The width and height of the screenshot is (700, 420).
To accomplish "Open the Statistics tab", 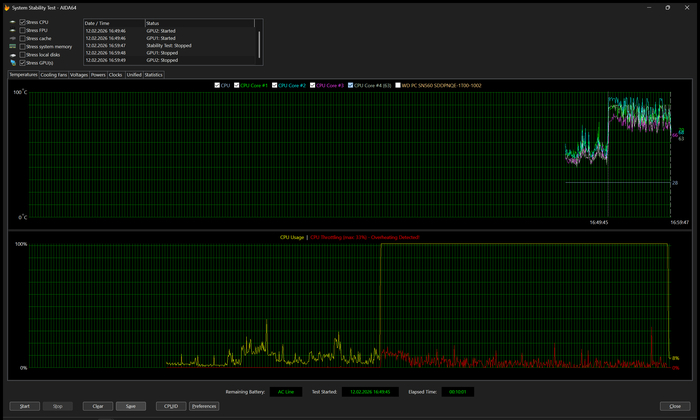I will click(x=153, y=75).
